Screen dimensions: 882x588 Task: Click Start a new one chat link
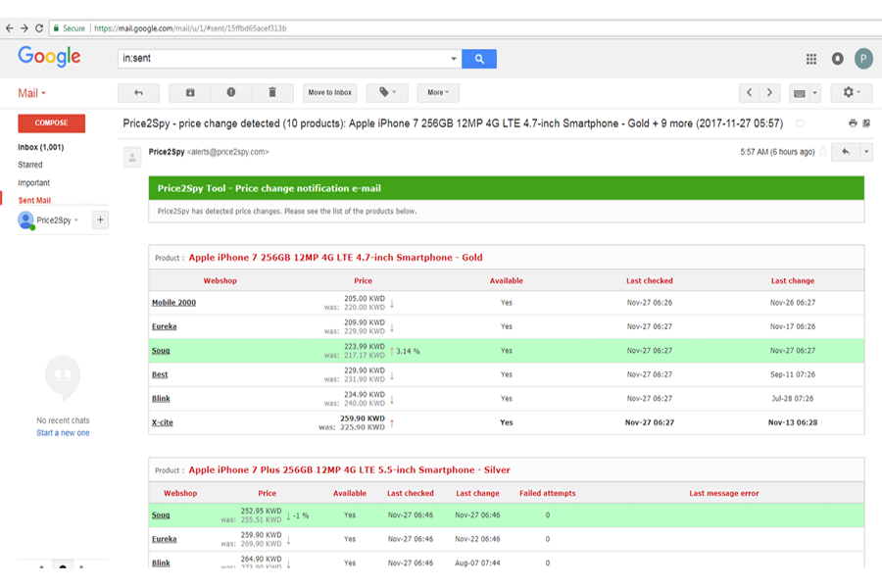pos(63,433)
